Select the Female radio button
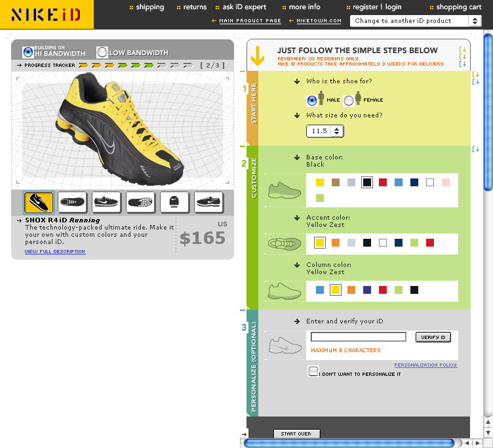 tap(348, 100)
